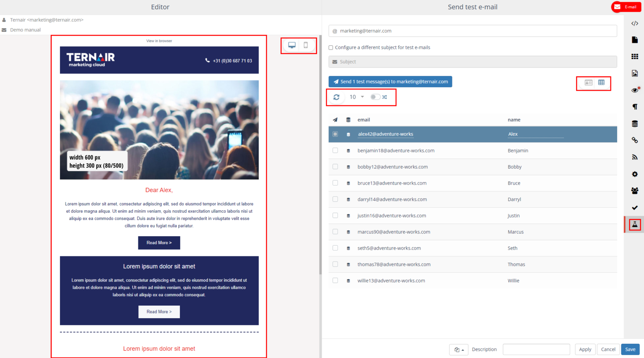Click the paper plane send column header
This screenshot has width=644, height=358.
[335, 120]
